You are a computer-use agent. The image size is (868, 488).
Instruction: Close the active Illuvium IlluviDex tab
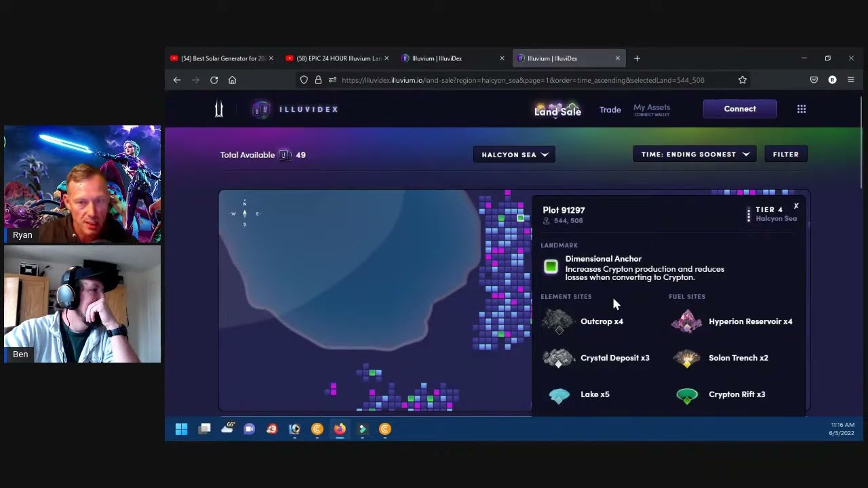(617, 58)
